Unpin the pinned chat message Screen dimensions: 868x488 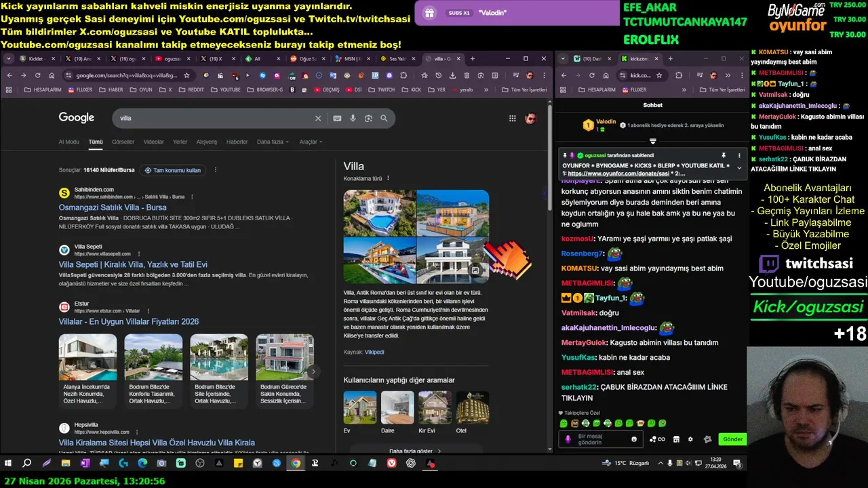724,155
